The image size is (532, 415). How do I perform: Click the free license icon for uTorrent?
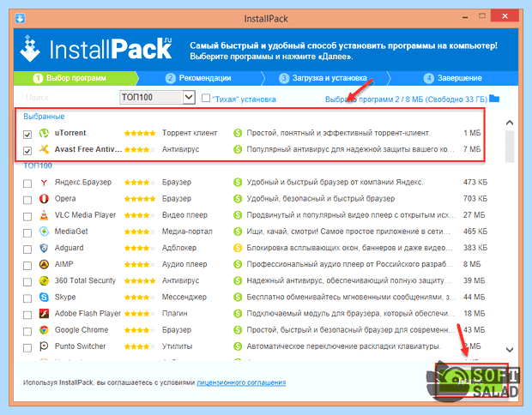[x=238, y=133]
